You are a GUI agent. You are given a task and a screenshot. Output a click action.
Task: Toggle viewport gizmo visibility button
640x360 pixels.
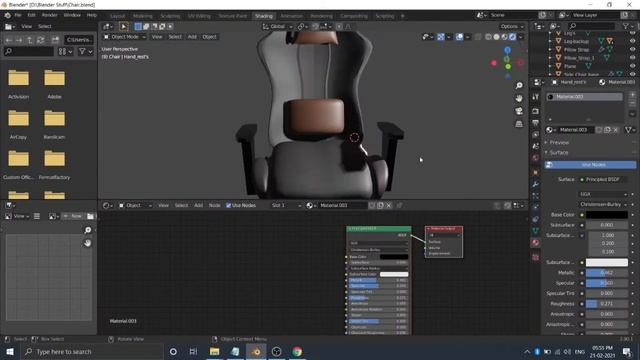441,37
